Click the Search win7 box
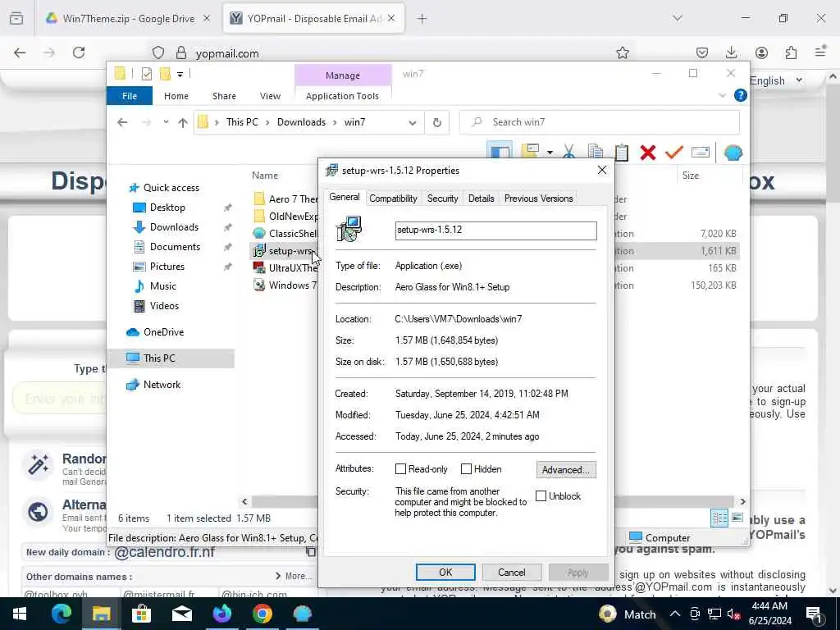Viewport: 840px width, 630px height. click(x=600, y=123)
